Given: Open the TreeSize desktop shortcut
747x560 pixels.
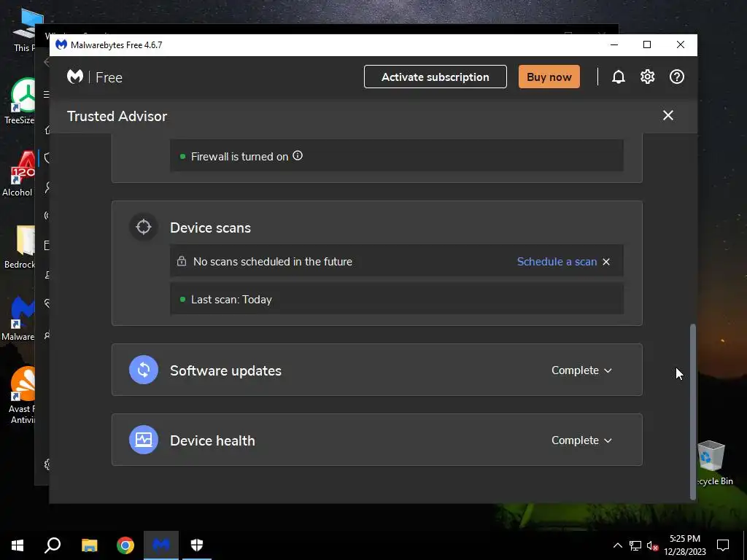Looking at the screenshot, I should [20, 101].
